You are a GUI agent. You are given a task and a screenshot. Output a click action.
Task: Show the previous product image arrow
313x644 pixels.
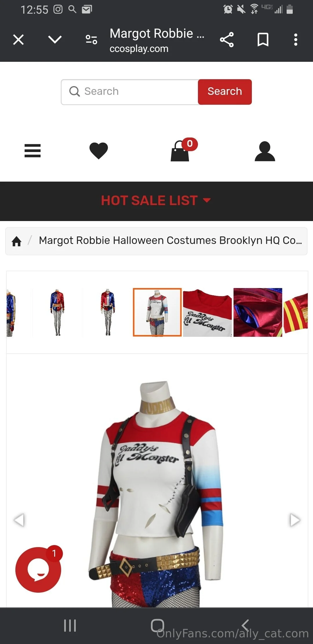(x=19, y=520)
